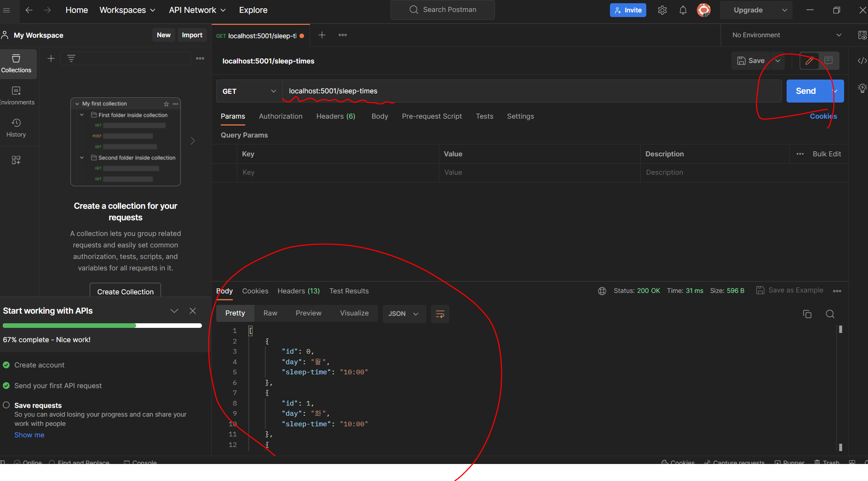The image size is (868, 481).
Task: Open the Test Results tab
Action: point(349,291)
